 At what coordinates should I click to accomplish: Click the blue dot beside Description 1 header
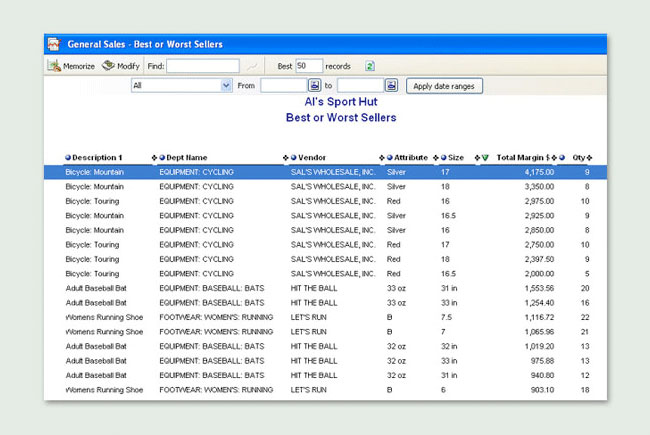(68, 157)
